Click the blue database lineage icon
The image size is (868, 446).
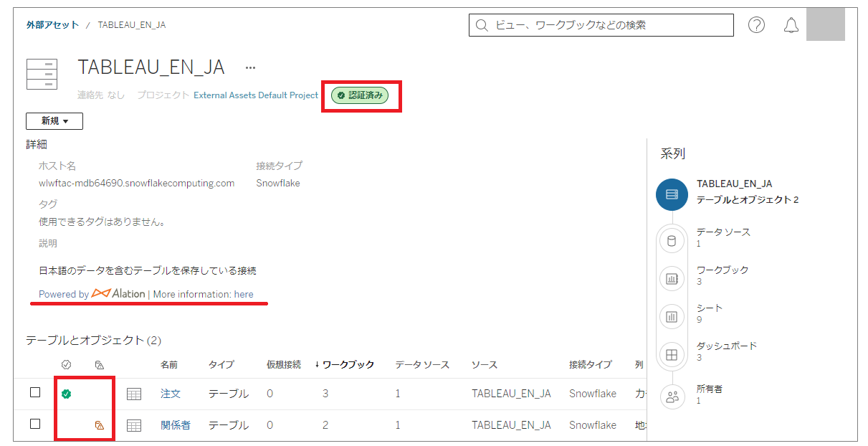coord(672,194)
